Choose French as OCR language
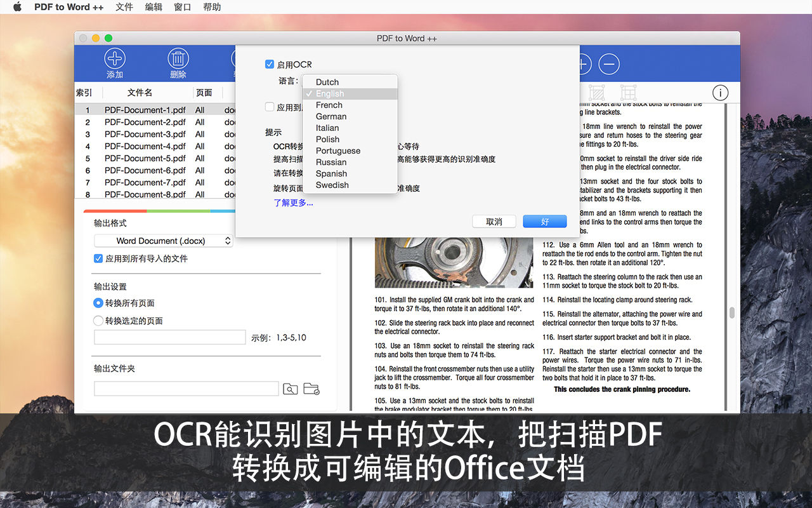The image size is (812, 508). click(350, 105)
